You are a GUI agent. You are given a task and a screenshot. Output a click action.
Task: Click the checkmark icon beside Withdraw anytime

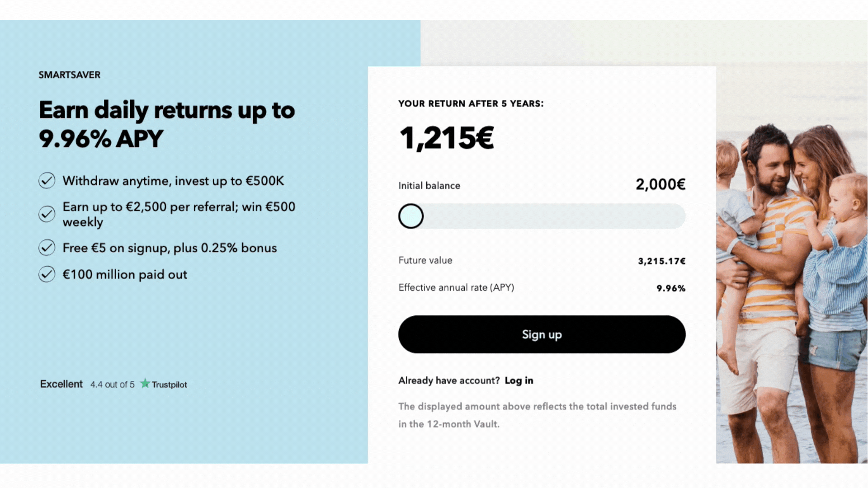[47, 181]
